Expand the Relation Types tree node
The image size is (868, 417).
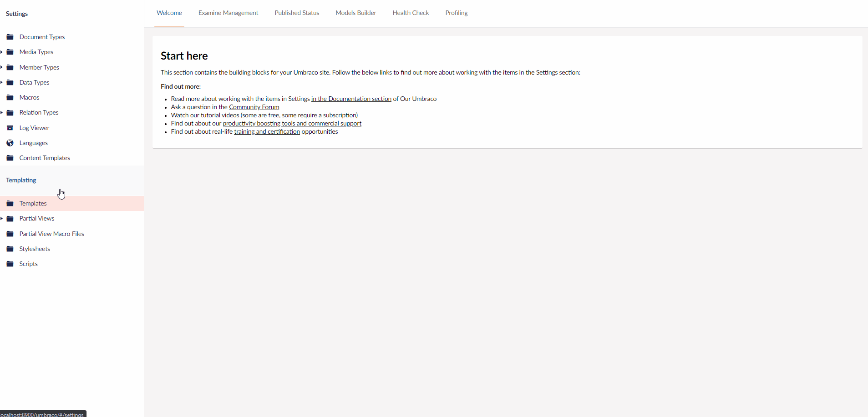click(2, 112)
